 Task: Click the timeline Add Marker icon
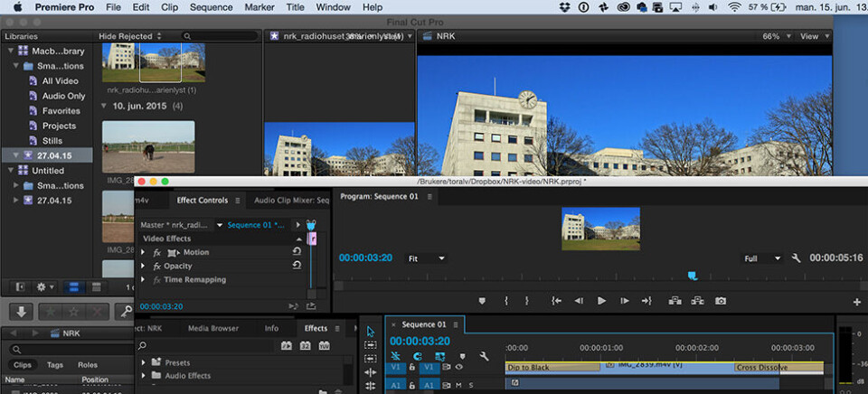(x=463, y=356)
